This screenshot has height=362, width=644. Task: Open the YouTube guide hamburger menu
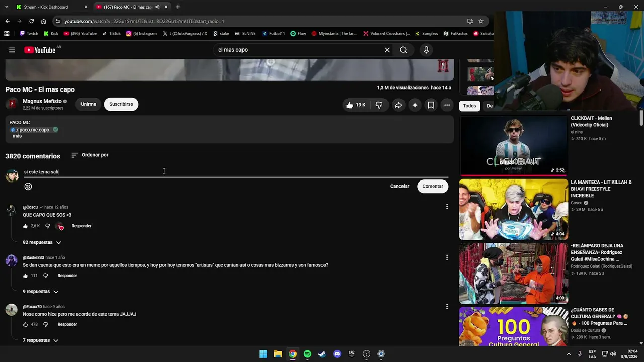(x=12, y=50)
